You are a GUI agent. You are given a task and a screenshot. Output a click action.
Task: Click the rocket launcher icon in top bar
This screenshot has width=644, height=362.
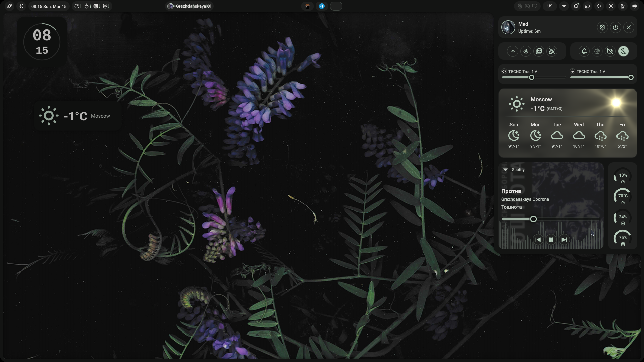tap(9, 6)
